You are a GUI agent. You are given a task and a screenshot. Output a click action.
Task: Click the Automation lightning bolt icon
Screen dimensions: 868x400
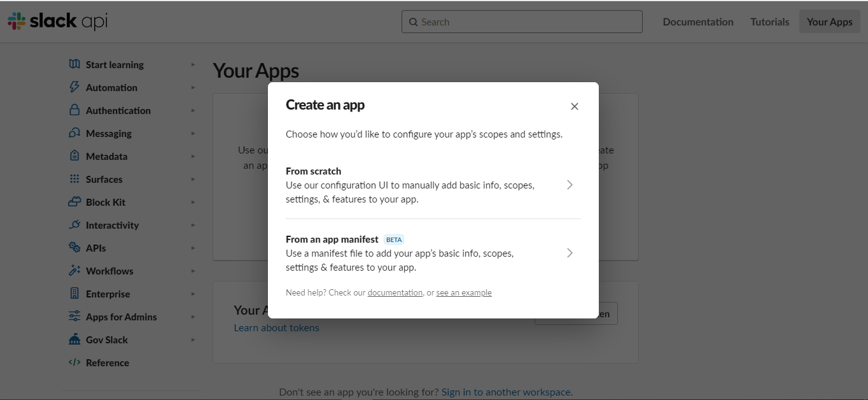(74, 87)
